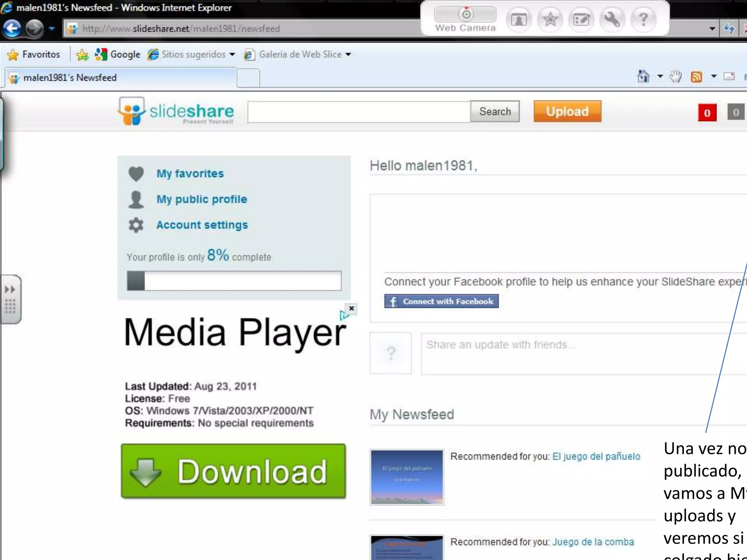Close the Media Player advertisement
The image size is (747, 560).
point(351,308)
